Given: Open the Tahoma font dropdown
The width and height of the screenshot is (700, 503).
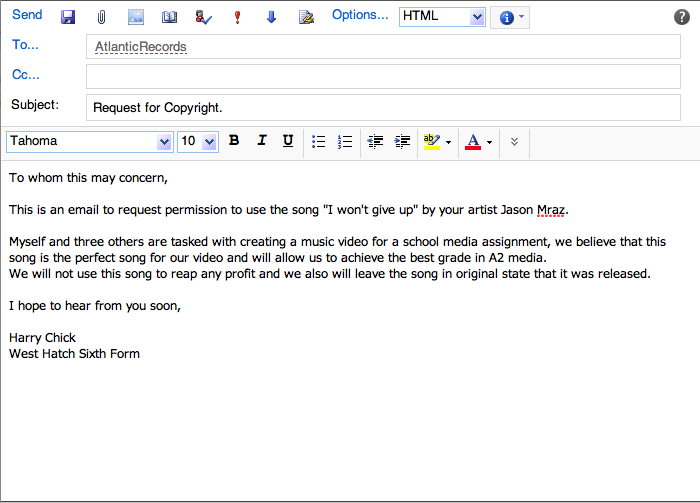Looking at the screenshot, I should click(x=90, y=142).
